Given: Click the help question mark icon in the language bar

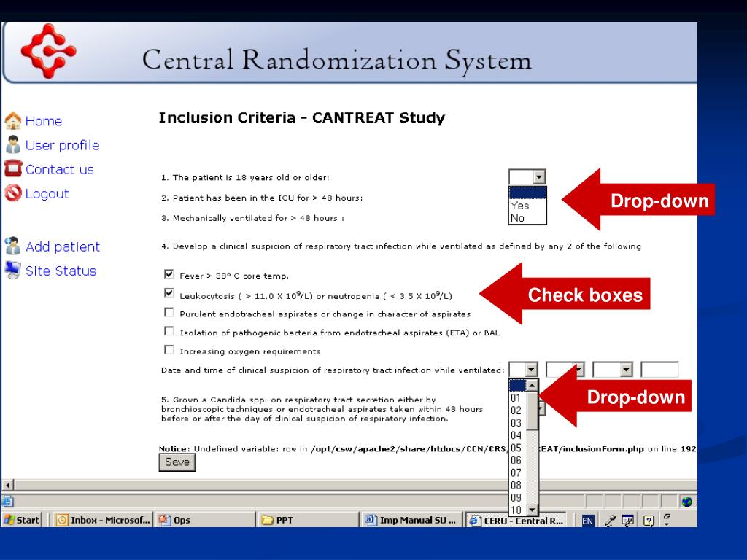Looking at the screenshot, I should (648, 521).
